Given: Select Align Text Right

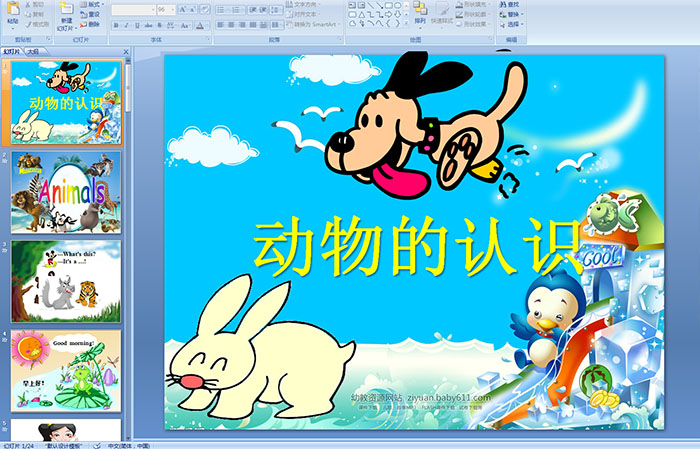Looking at the screenshot, I should (242, 25).
